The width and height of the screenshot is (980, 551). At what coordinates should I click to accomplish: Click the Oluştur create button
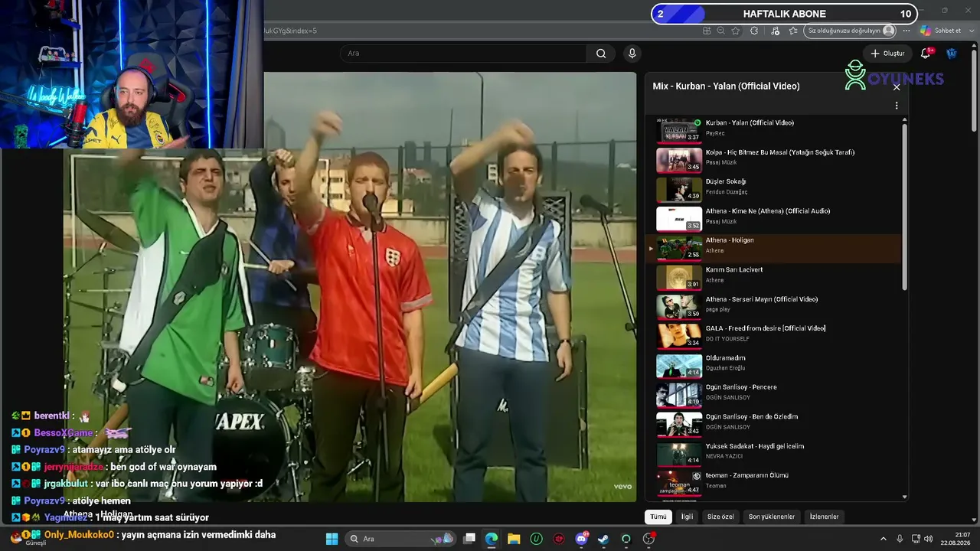[888, 54]
